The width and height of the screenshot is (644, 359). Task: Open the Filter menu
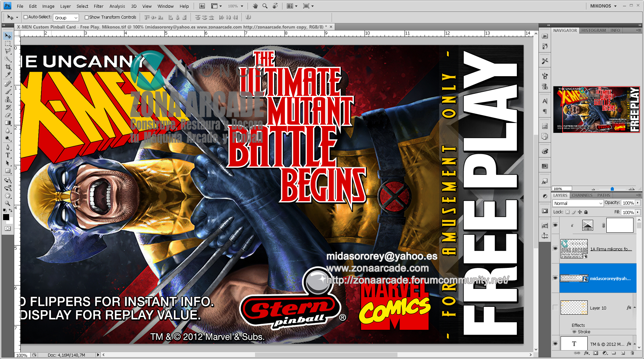[99, 6]
